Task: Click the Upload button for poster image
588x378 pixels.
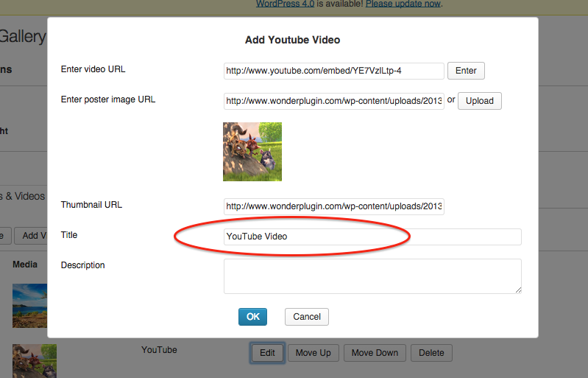Action: pyautogui.click(x=479, y=100)
